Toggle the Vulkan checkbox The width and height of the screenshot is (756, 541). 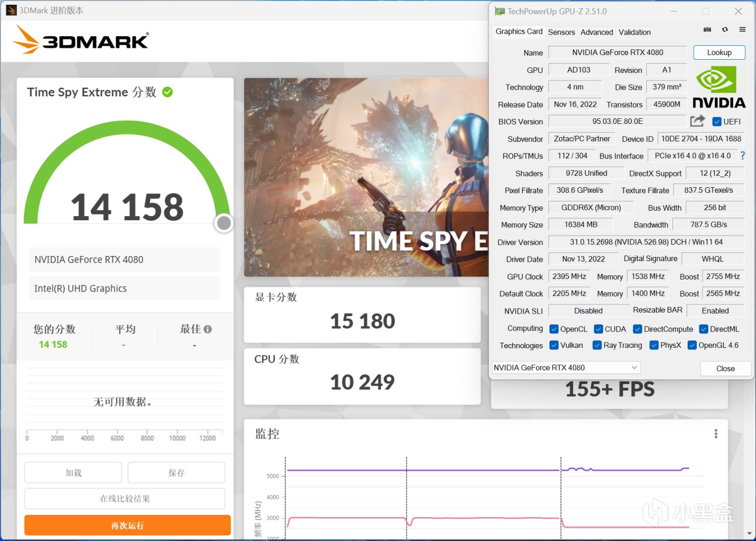click(x=554, y=345)
